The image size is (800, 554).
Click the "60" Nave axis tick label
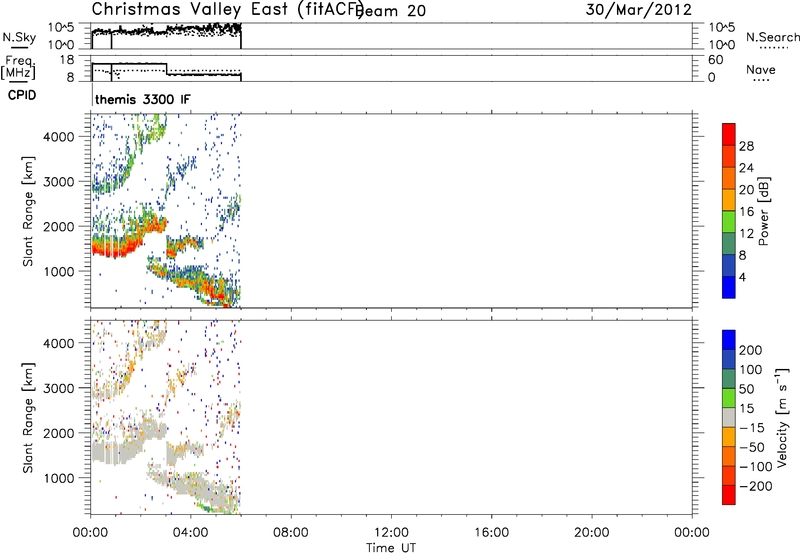(x=715, y=60)
